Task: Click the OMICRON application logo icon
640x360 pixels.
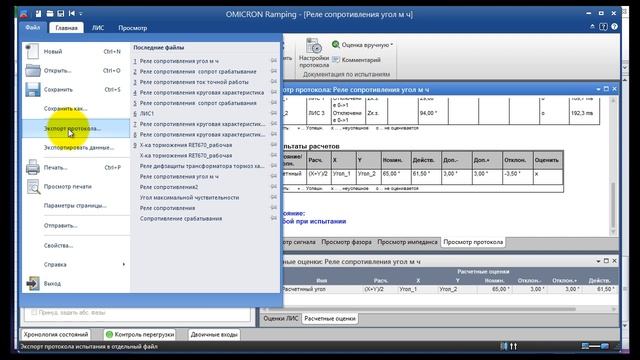Action: (x=24, y=14)
